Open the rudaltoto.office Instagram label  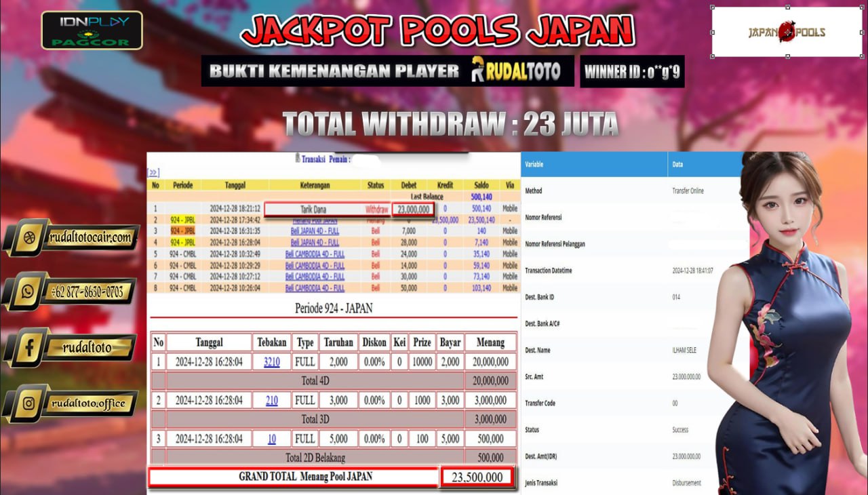tap(88, 403)
